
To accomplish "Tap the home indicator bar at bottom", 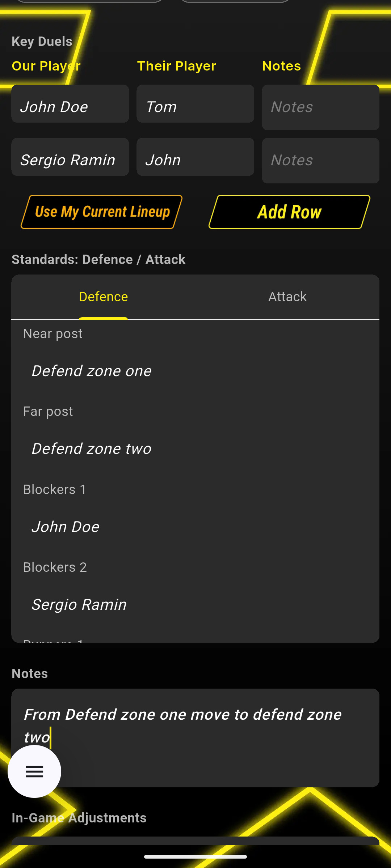I will [195, 857].
